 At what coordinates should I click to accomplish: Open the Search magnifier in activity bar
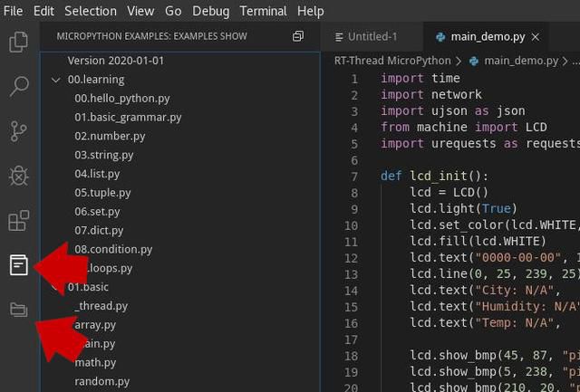(x=19, y=86)
